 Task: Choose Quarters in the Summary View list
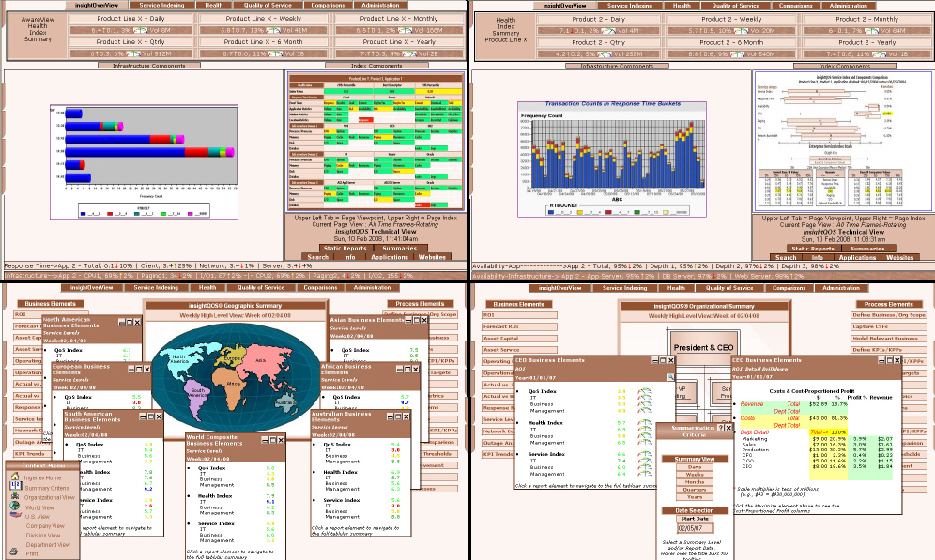click(695, 489)
